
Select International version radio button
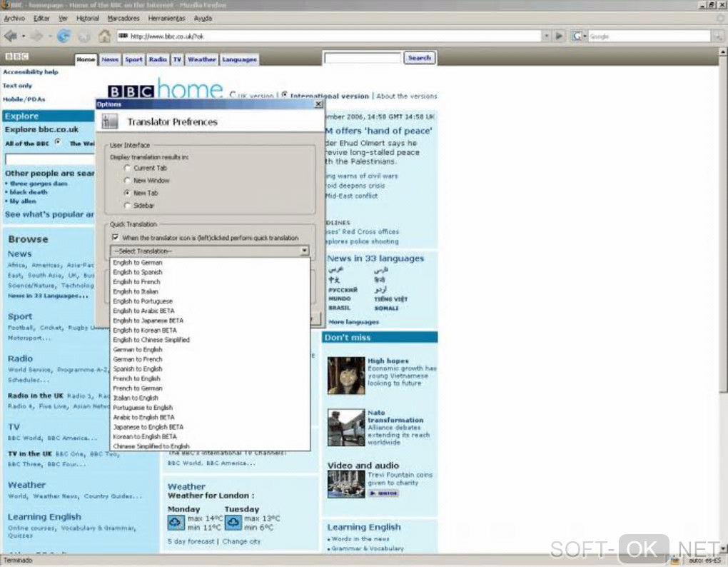pos(285,95)
